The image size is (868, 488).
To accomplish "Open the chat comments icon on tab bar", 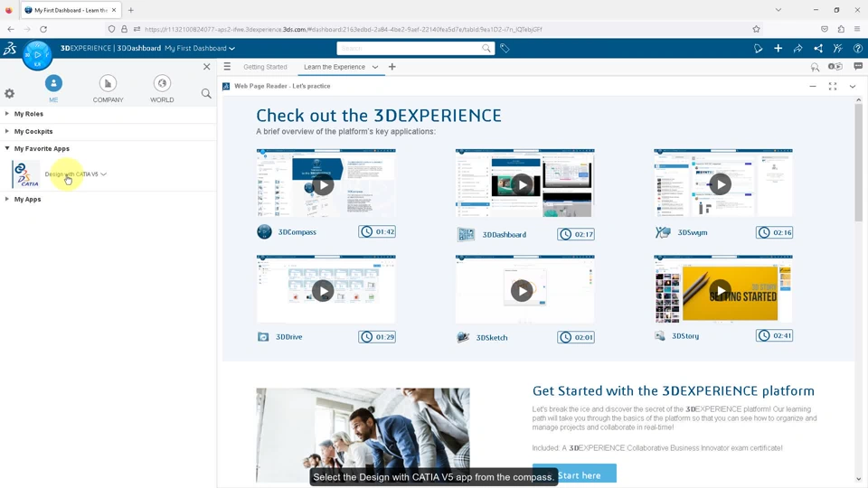I will (858, 66).
